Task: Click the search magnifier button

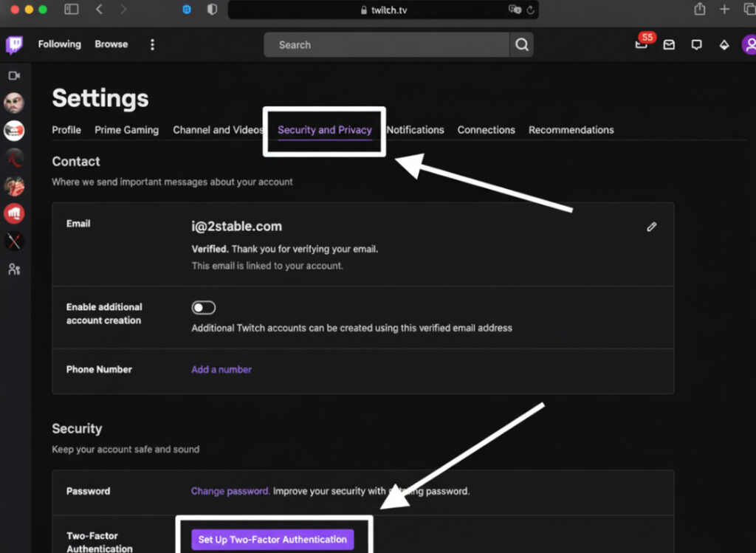Action: [521, 45]
